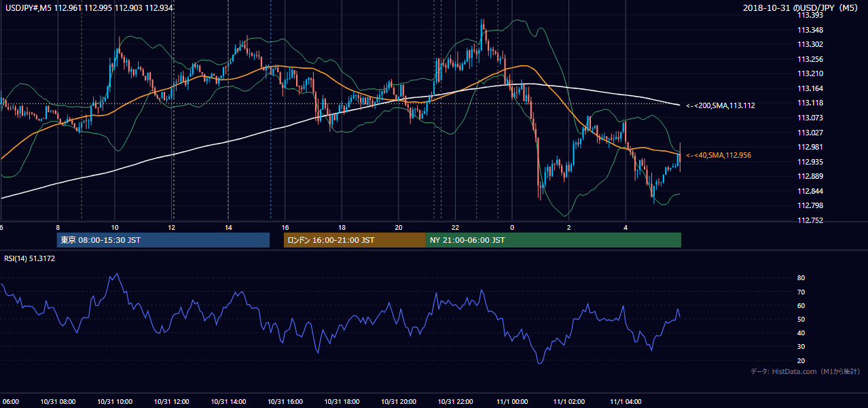
Task: Click hour tick 22 under price chart
Action: click(456, 228)
